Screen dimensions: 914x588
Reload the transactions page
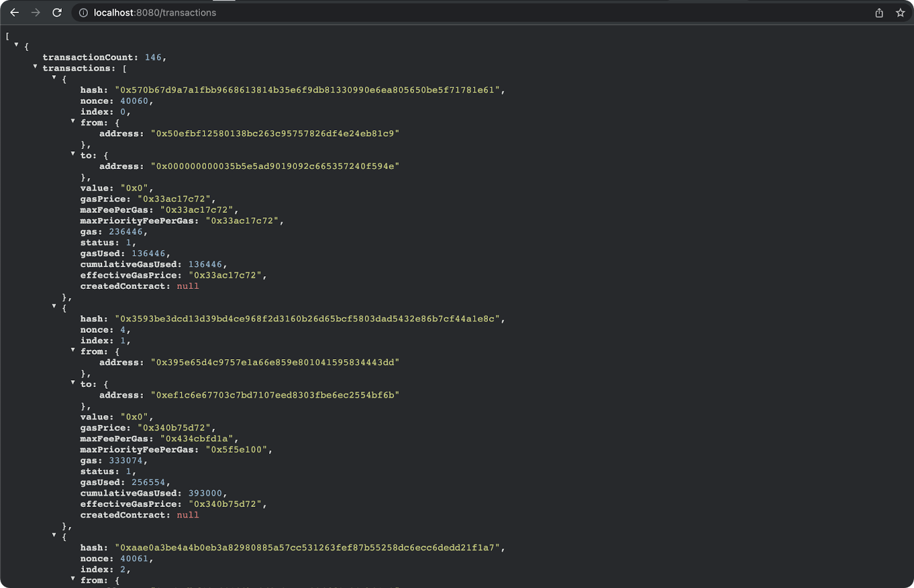(x=57, y=13)
